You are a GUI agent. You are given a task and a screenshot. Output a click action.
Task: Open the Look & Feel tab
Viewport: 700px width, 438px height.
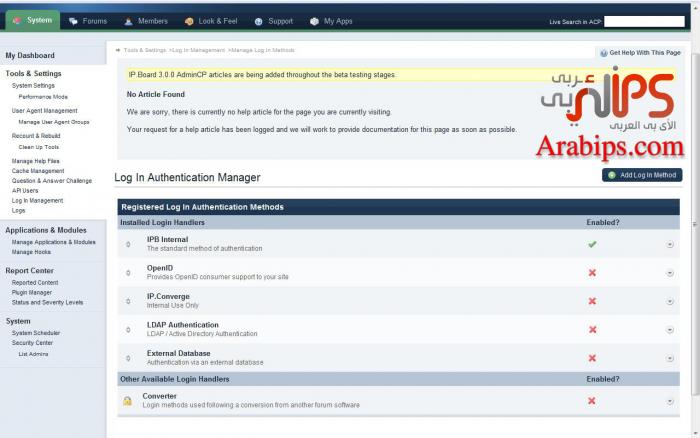(213, 21)
